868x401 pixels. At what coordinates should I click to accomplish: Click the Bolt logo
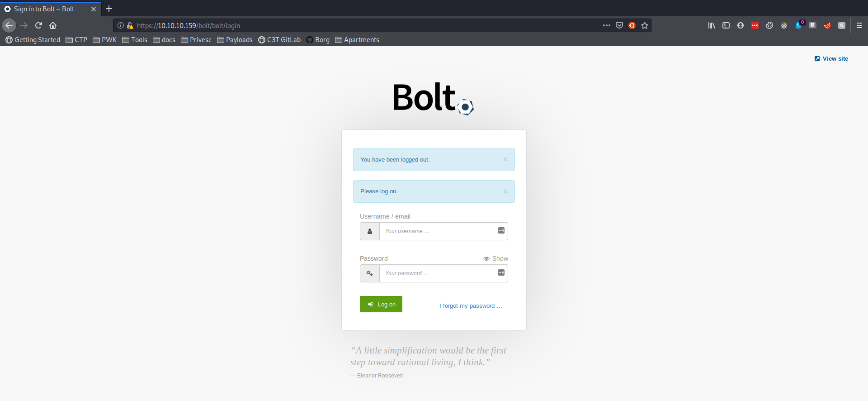click(x=433, y=98)
